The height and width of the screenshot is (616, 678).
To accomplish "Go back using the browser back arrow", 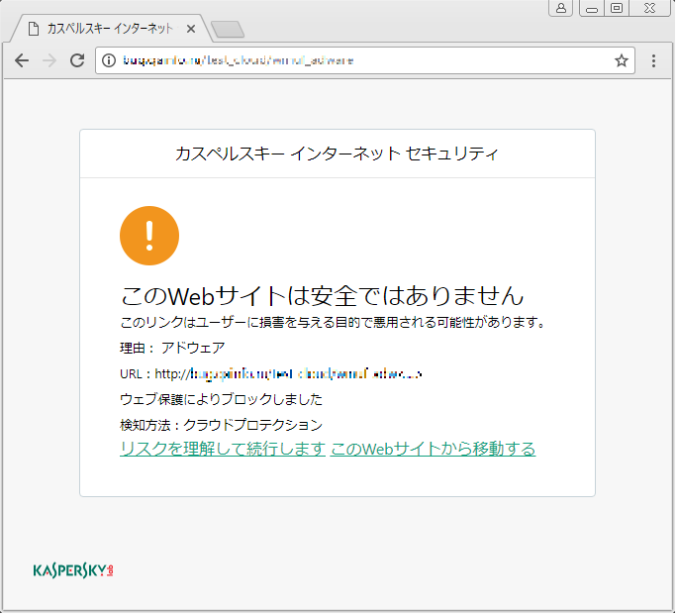I will pos(22,60).
